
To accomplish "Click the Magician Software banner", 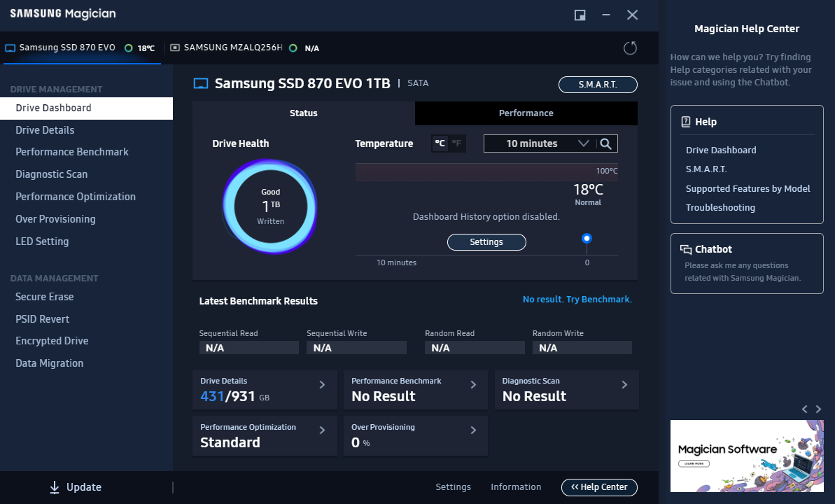I will click(x=747, y=456).
